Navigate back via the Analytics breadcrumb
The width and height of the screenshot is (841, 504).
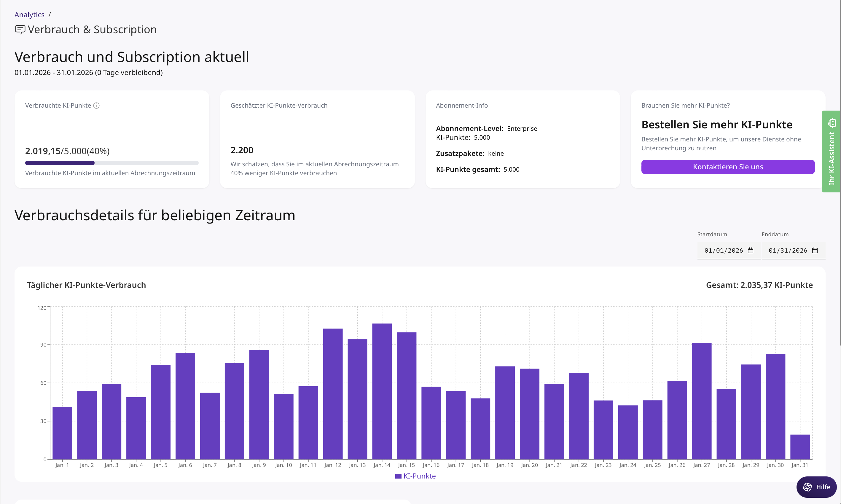[x=29, y=15]
